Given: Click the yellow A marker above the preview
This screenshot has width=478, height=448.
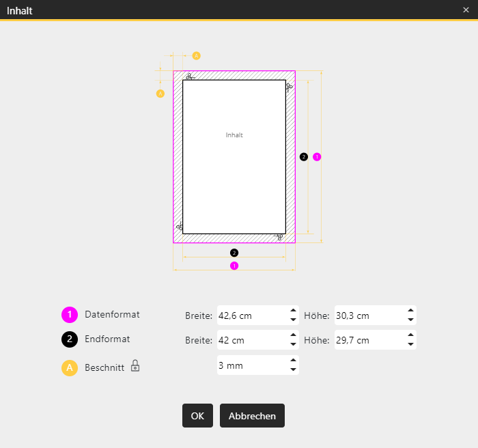Looking at the screenshot, I should (x=196, y=55).
